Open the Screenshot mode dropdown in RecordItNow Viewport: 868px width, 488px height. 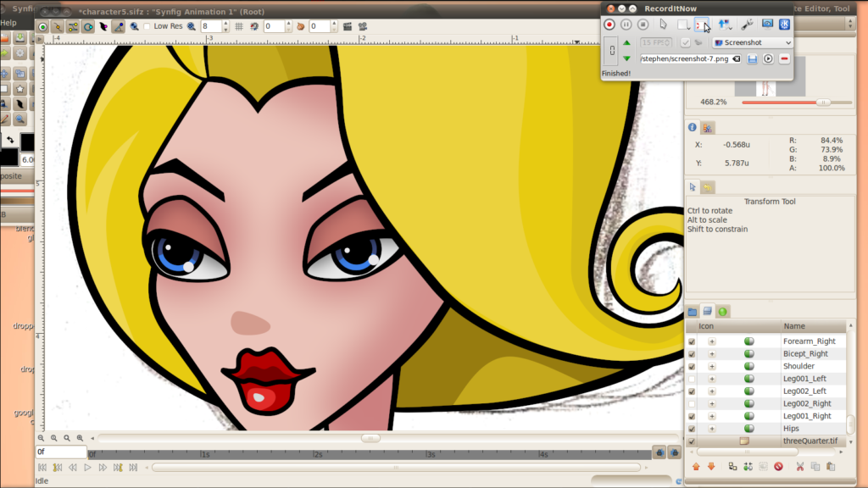(x=753, y=42)
